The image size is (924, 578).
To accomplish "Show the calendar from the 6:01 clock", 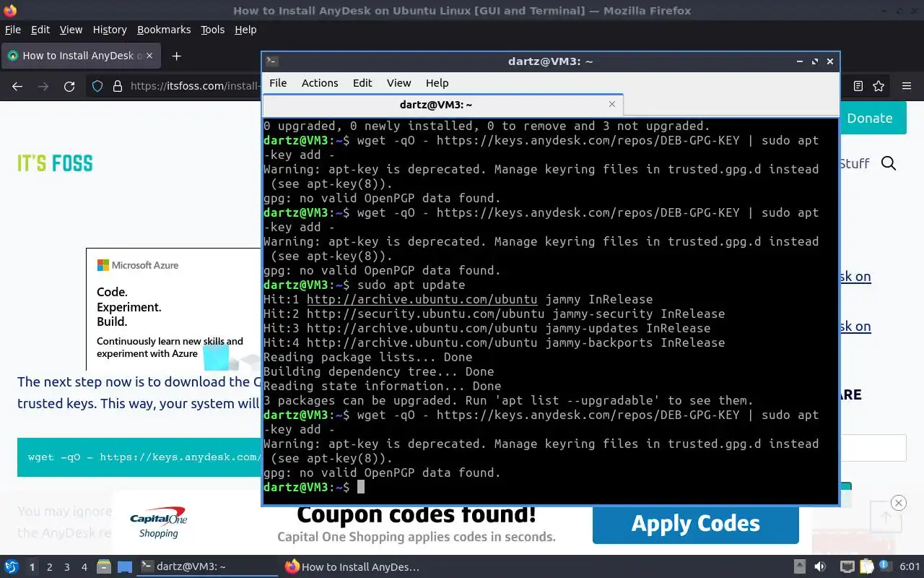I will [910, 566].
